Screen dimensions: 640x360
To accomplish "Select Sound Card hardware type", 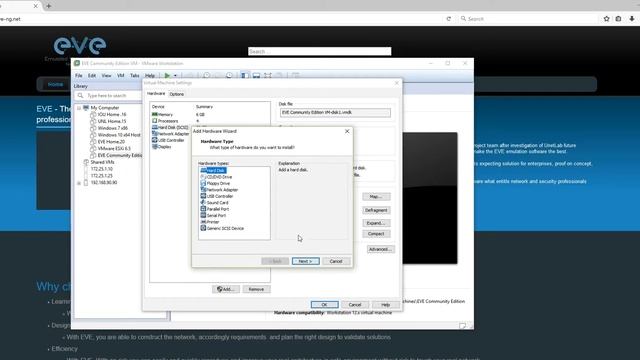I will 215,203.
